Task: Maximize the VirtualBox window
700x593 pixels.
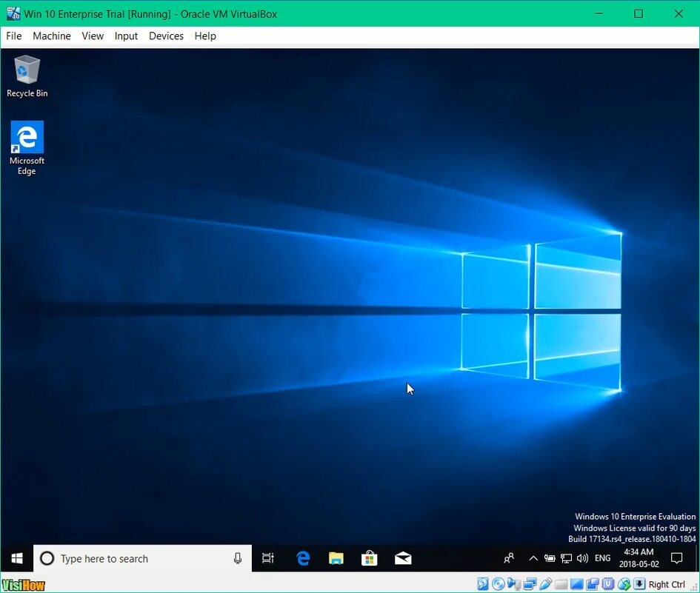Action: click(x=639, y=13)
